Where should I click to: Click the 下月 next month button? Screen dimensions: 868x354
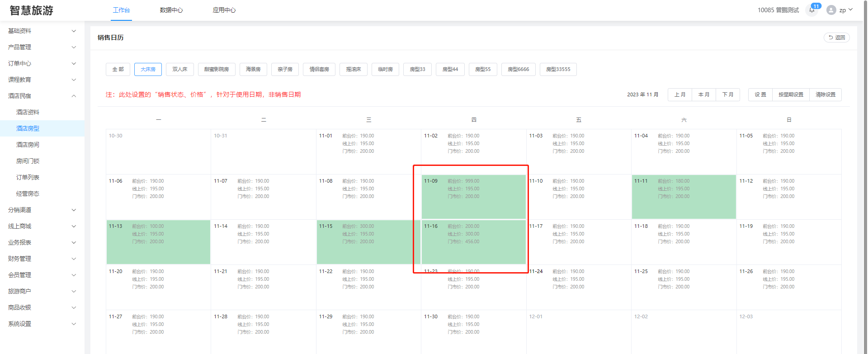727,94
